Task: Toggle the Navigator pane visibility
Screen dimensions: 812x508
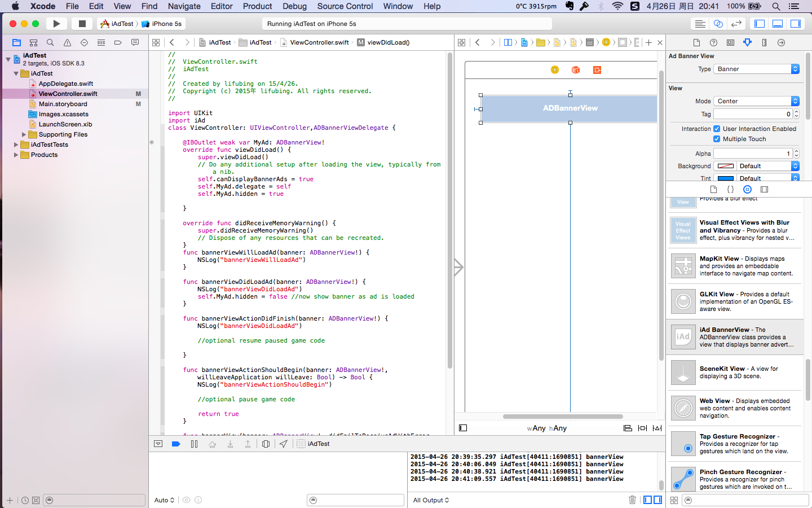Action: 760,24
